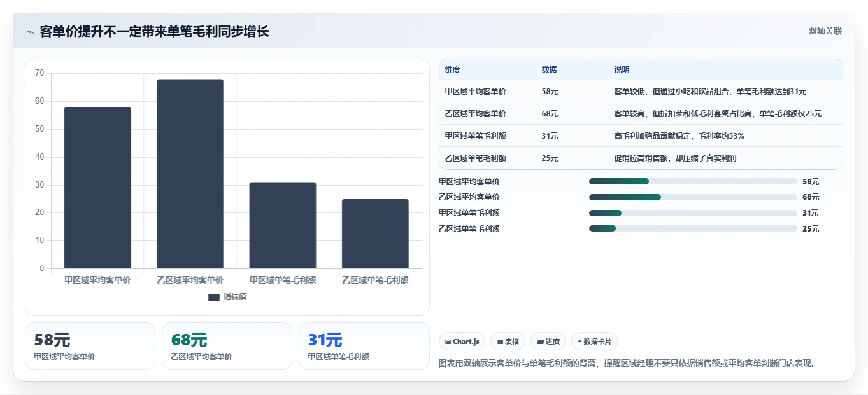Open the 31元 甲区域单笔毛利额 summary card
This screenshot has width=868, height=395.
pyautogui.click(x=364, y=346)
